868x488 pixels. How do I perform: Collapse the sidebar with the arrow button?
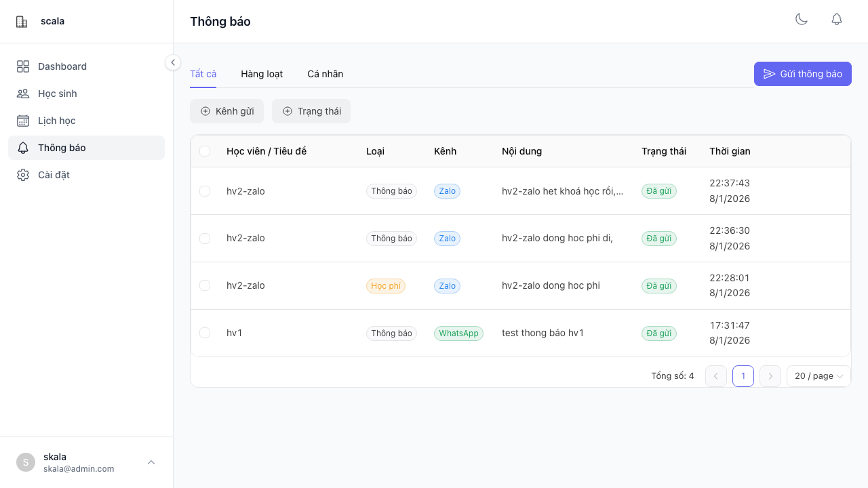pyautogui.click(x=173, y=62)
